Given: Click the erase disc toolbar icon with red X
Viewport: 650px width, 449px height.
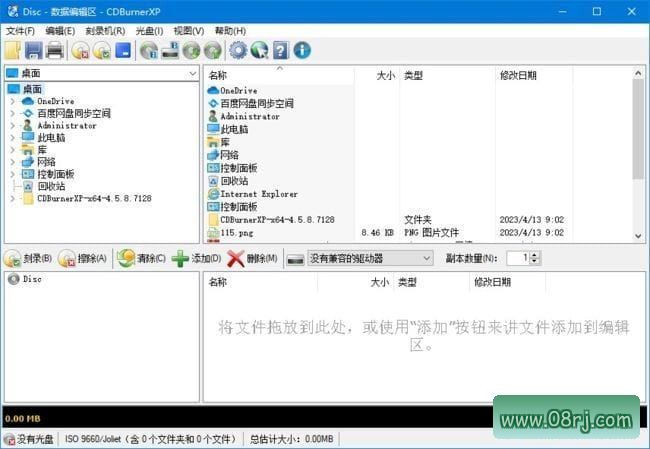Looking at the screenshot, I should [80, 51].
